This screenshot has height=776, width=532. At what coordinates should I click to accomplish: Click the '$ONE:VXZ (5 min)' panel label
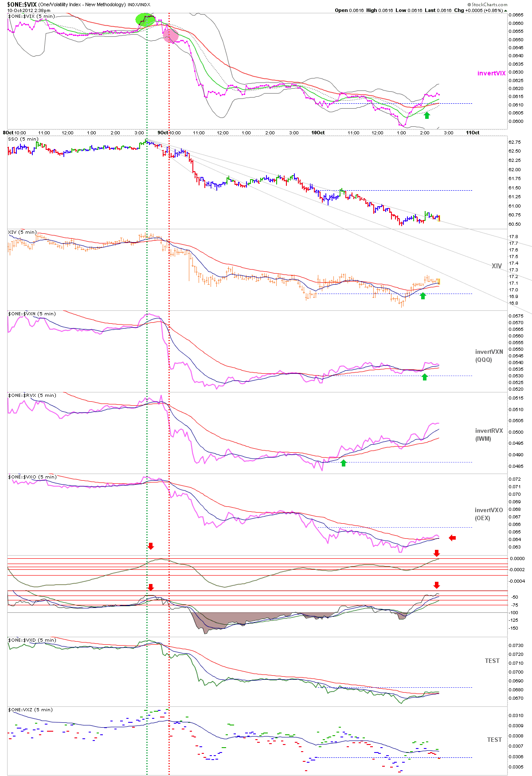(x=30, y=709)
